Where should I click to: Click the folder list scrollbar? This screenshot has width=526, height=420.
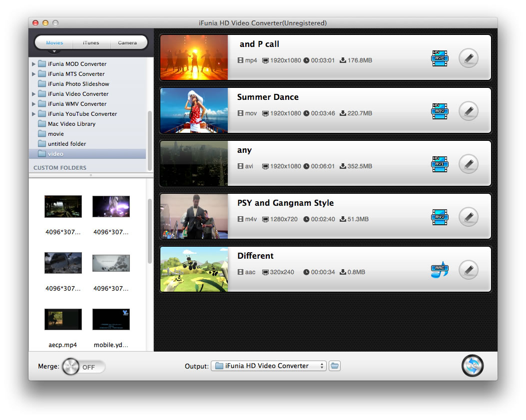[x=150, y=141]
